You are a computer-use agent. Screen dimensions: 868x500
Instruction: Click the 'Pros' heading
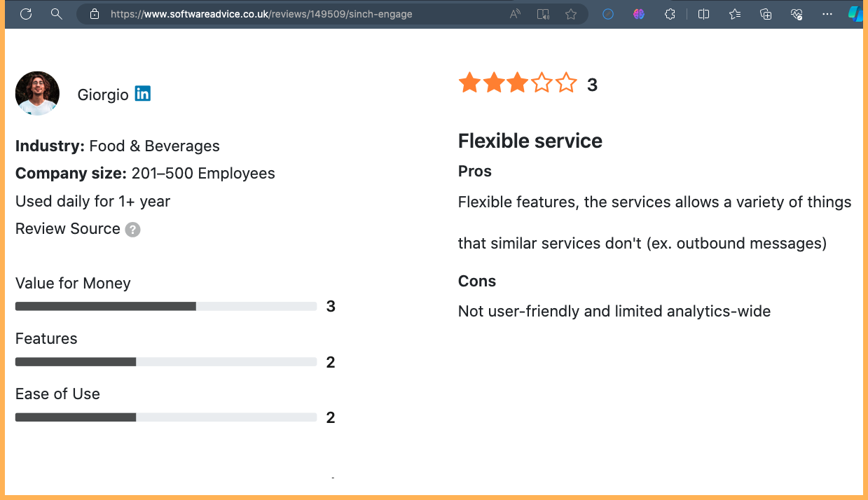coord(475,172)
